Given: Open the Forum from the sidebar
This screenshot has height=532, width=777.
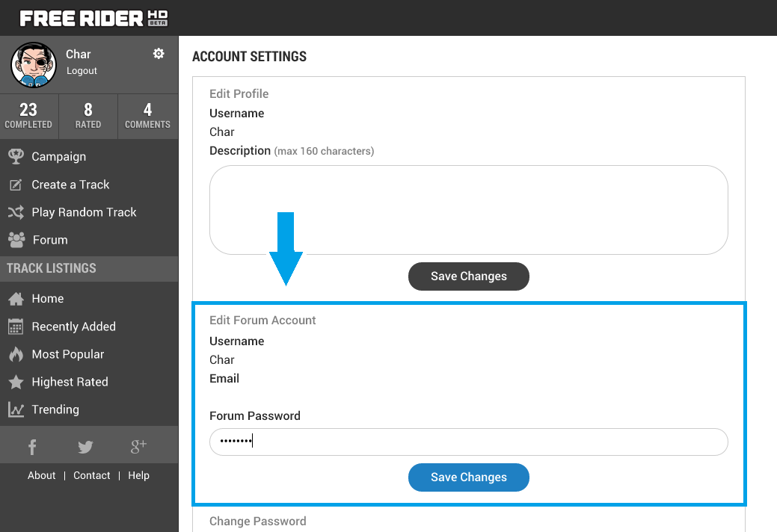Looking at the screenshot, I should [49, 240].
